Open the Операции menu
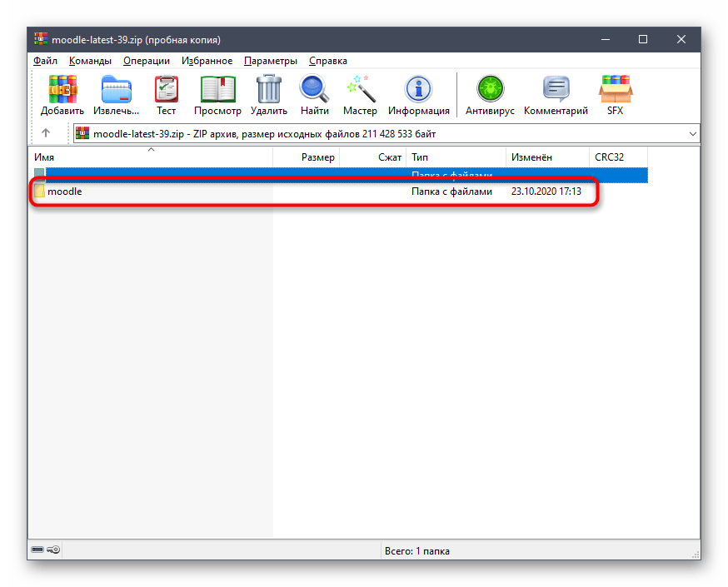 click(147, 61)
